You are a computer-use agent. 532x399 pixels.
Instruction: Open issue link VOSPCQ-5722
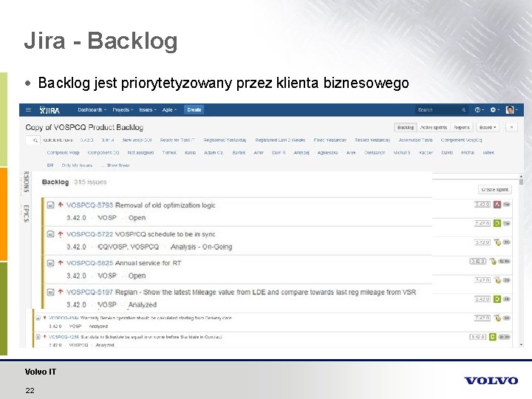89,234
